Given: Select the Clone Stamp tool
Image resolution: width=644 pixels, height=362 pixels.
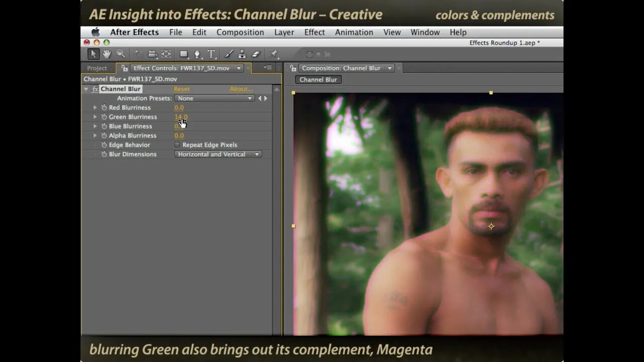Looking at the screenshot, I should 242,54.
